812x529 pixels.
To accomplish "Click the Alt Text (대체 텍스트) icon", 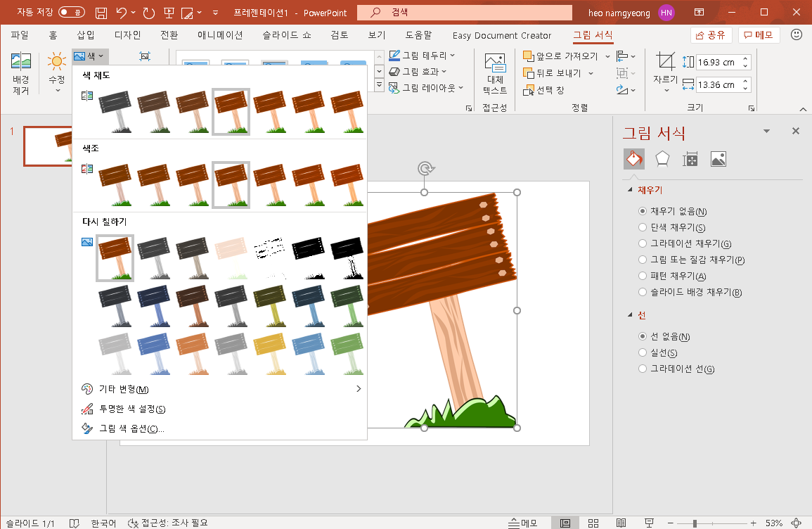I will tap(495, 74).
